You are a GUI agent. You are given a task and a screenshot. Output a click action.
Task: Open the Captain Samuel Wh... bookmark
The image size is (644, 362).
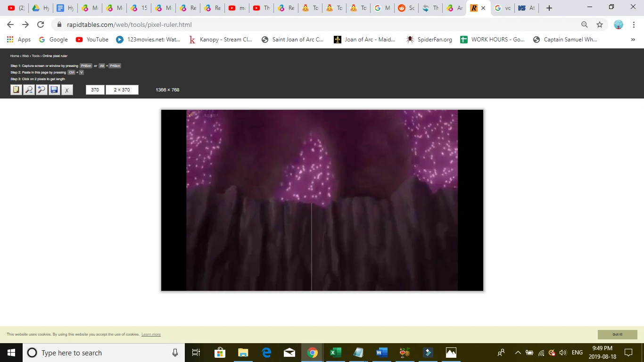pos(565,40)
